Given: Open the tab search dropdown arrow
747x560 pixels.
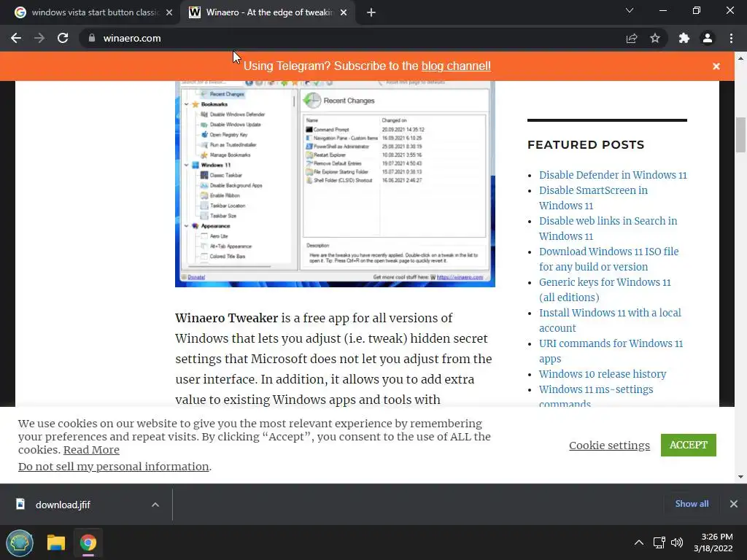Looking at the screenshot, I should click(630, 10).
